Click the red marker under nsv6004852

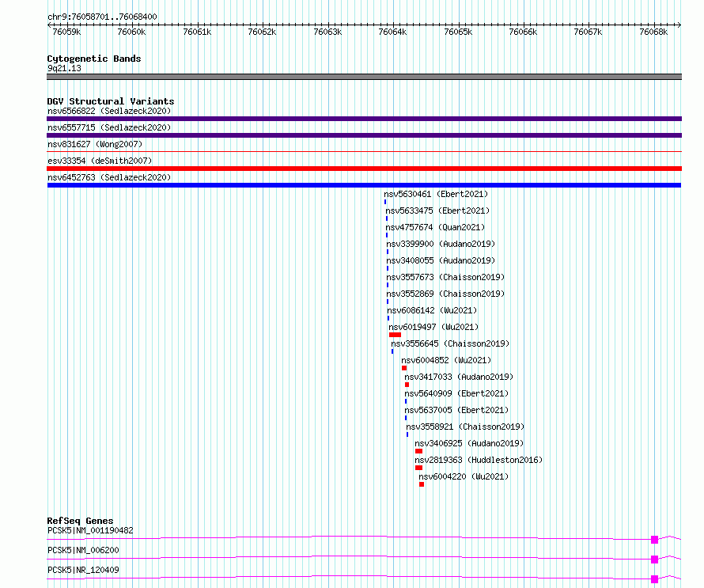[x=404, y=368]
